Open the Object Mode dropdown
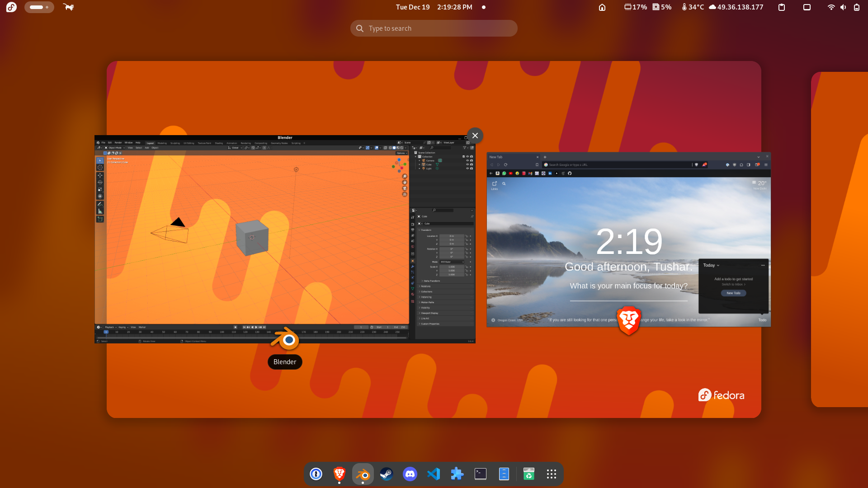This screenshot has height=488, width=868. click(x=114, y=148)
